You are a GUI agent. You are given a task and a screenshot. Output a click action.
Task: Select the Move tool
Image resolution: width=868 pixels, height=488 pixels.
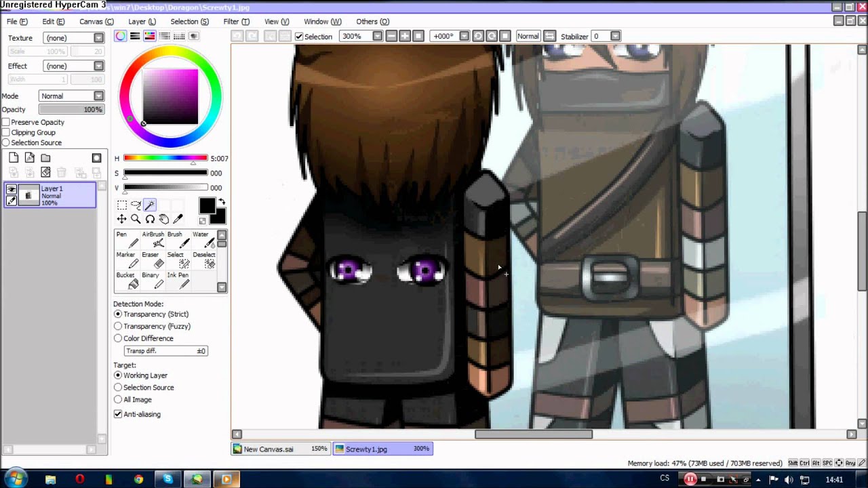tap(121, 219)
